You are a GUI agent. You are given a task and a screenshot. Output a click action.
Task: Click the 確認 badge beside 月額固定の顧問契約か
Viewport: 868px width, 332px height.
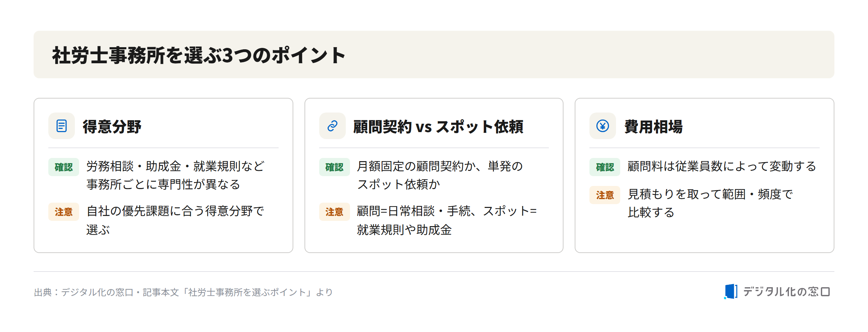coord(334,167)
